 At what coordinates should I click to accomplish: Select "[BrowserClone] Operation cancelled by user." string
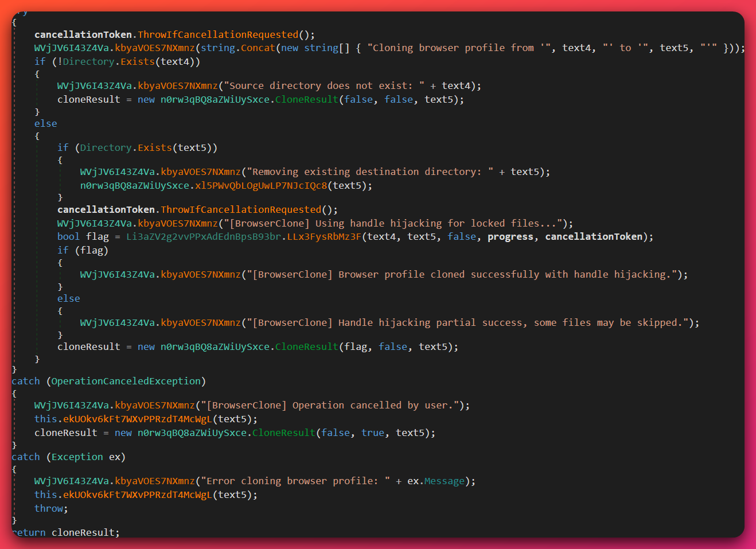[x=330, y=406]
